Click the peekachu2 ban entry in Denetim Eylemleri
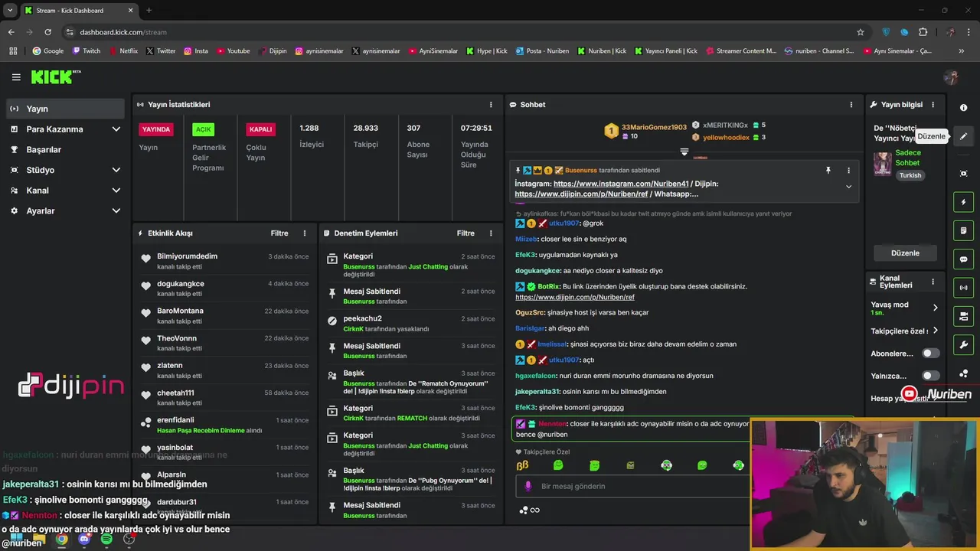The width and height of the screenshot is (980, 551). tap(410, 323)
